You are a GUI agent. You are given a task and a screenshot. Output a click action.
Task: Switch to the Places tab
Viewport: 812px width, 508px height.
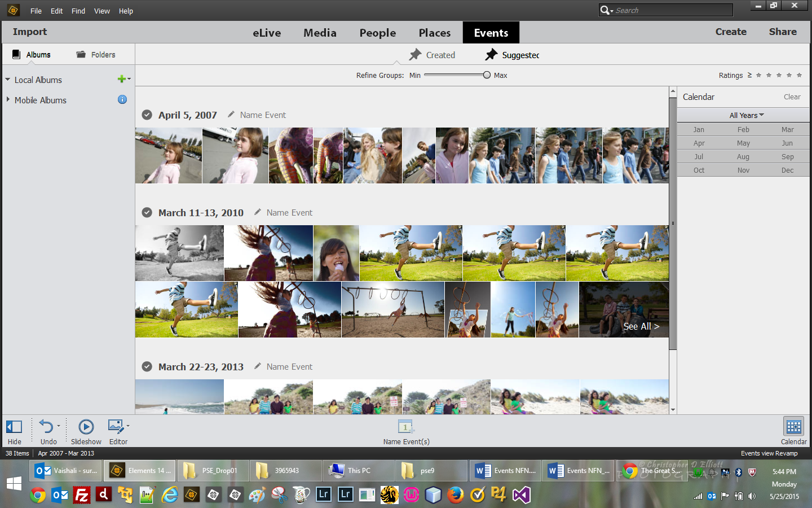point(435,33)
